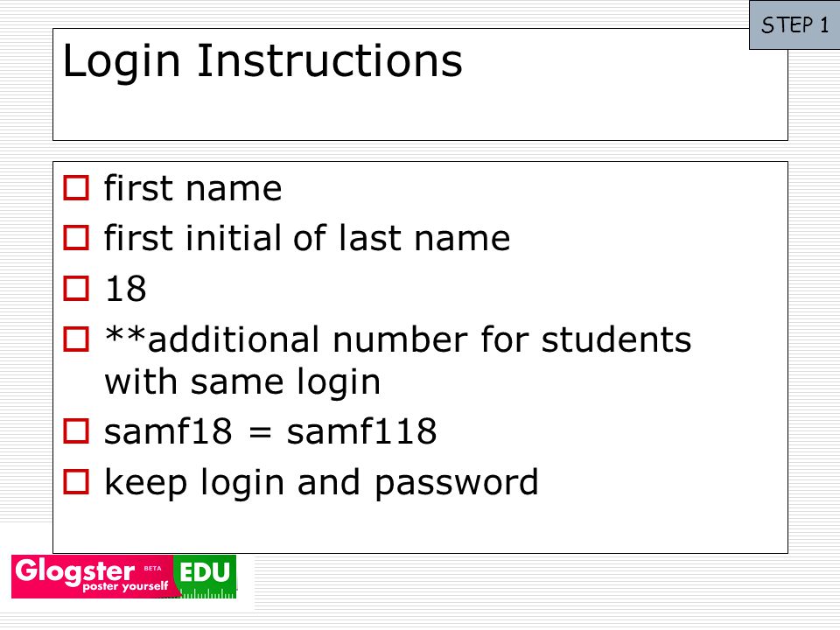Tick the red box next to '**additional number'

click(x=76, y=339)
